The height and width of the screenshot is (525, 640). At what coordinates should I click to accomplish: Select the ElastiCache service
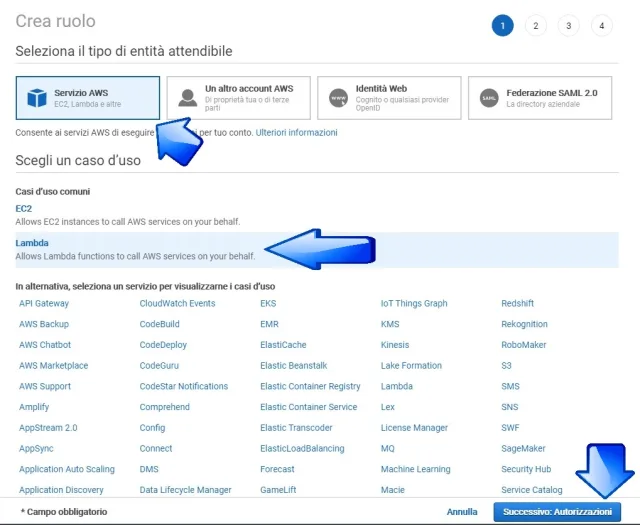283,345
